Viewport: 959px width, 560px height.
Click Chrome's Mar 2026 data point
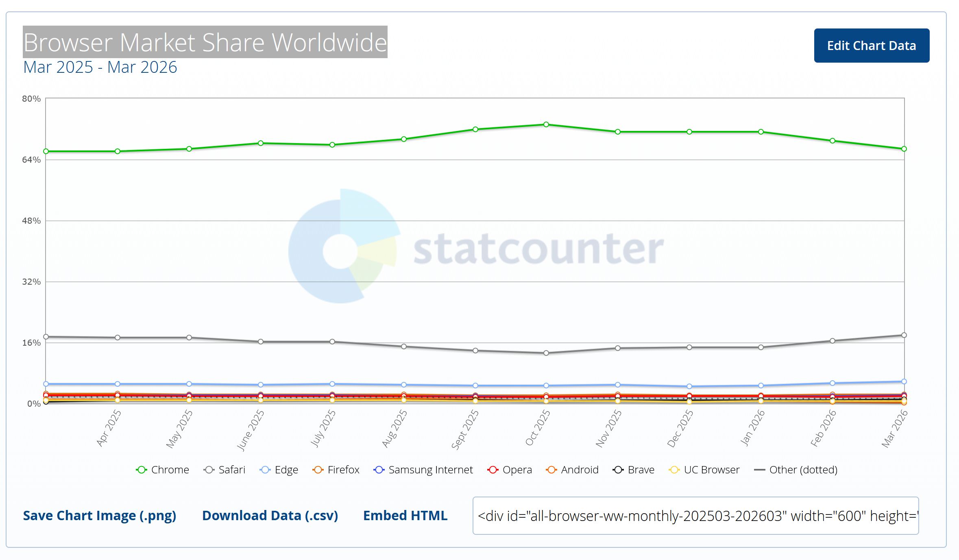(x=904, y=149)
